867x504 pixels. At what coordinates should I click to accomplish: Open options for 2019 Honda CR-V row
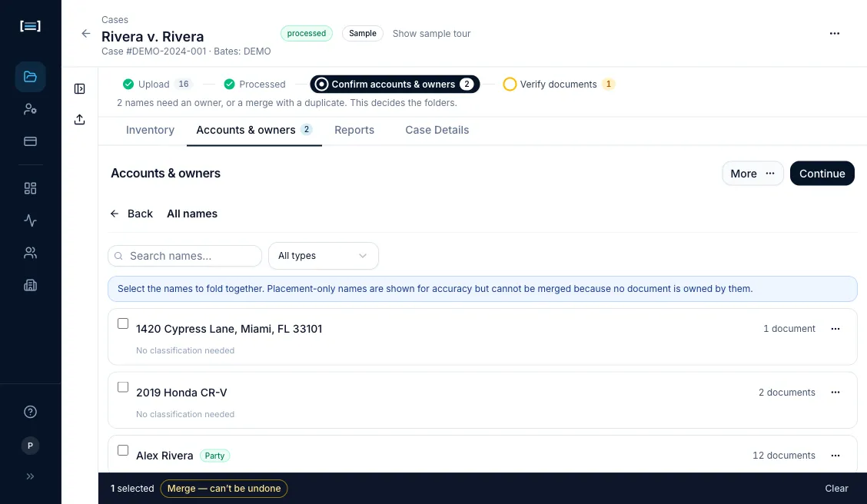tap(835, 393)
